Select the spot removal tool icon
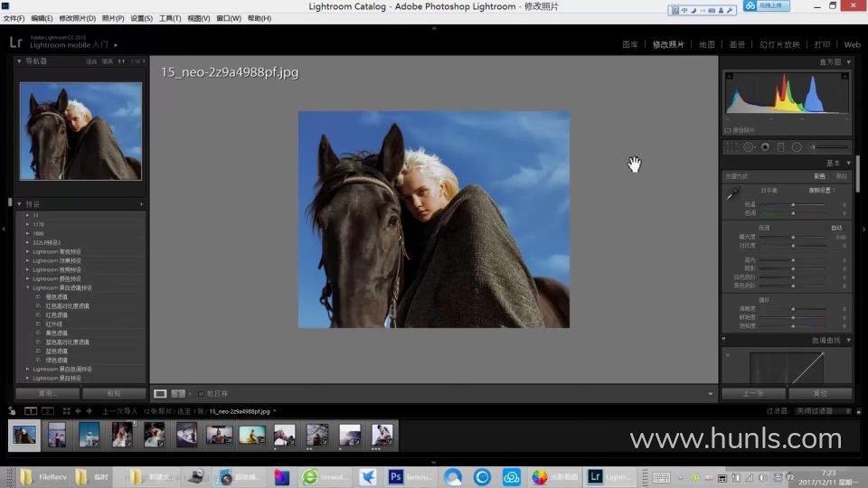 point(749,147)
